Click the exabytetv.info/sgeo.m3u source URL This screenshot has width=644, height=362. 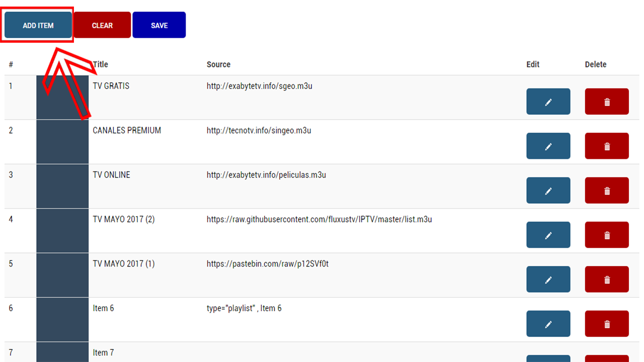[260, 86]
